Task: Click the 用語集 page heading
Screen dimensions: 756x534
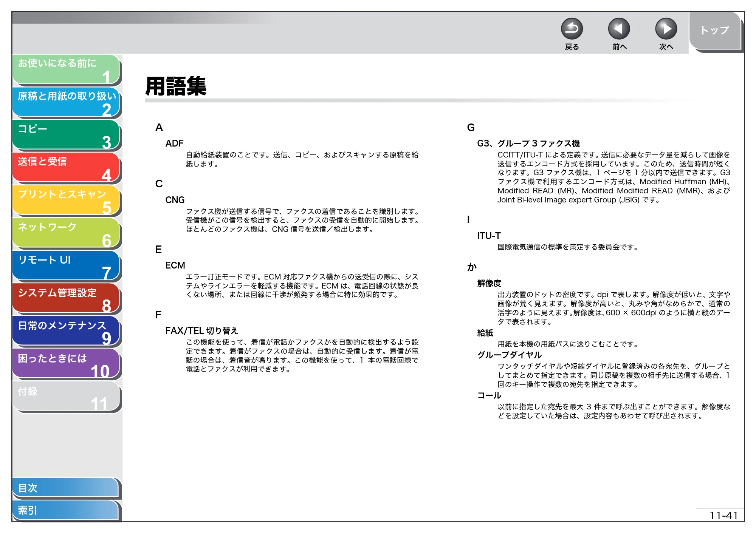Action: pyautogui.click(x=176, y=86)
